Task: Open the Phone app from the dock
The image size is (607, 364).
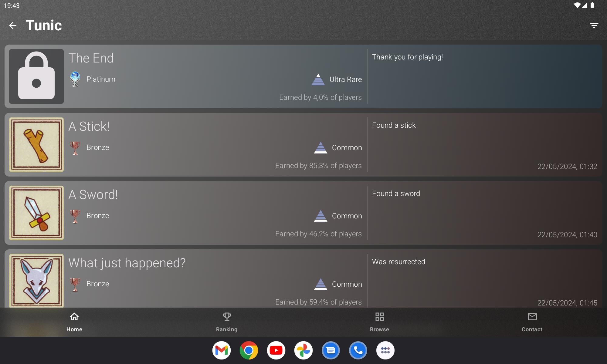Action: point(358,350)
